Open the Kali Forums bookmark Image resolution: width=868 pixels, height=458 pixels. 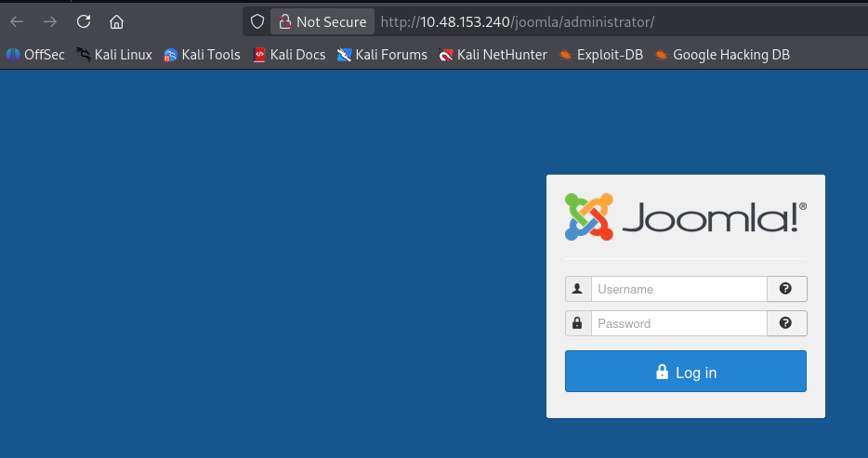(x=382, y=55)
